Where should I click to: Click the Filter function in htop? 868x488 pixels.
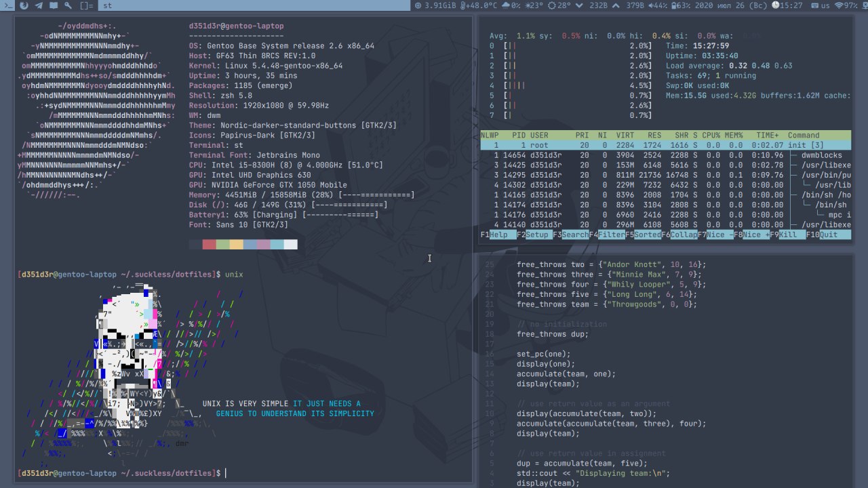pyautogui.click(x=611, y=235)
